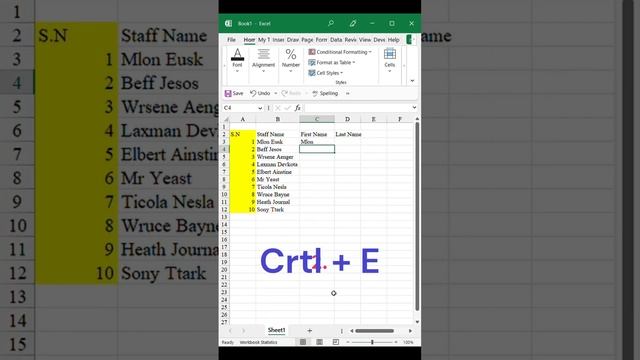
Task: Select cell containing 'Sony Ttark'
Action: click(277, 209)
